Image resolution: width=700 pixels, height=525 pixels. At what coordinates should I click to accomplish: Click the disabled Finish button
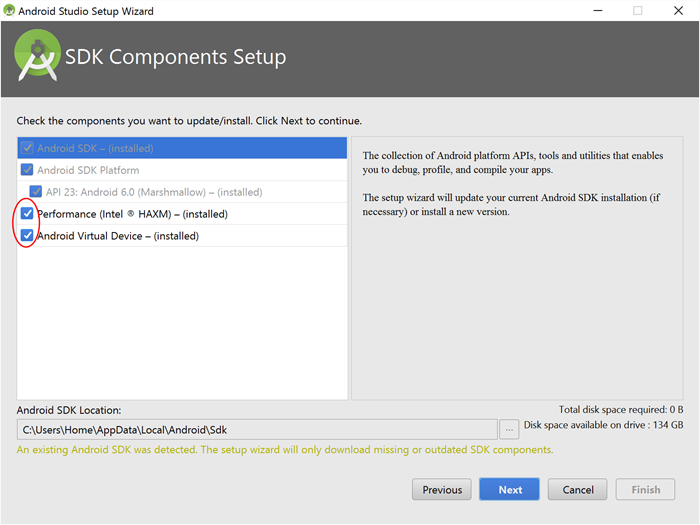click(646, 490)
